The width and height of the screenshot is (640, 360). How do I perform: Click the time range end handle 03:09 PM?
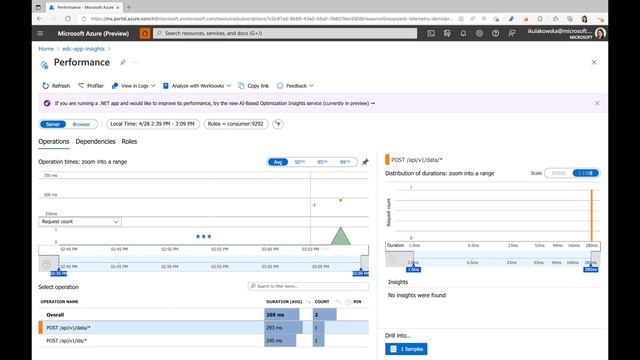coord(360,273)
